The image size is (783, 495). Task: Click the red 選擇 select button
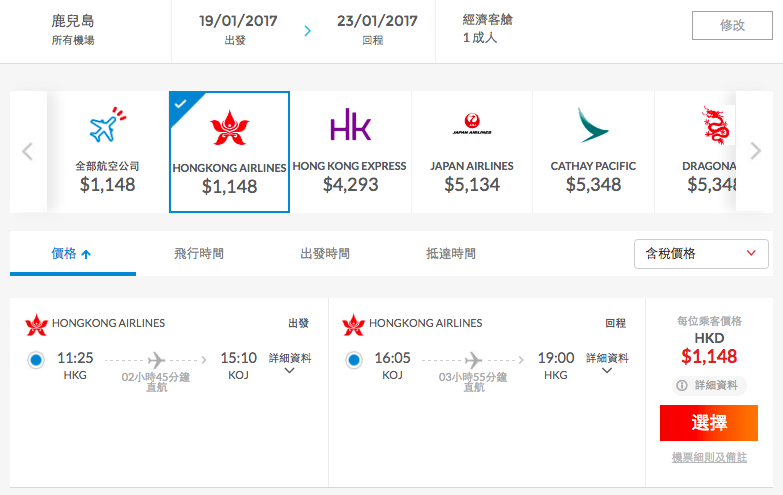tap(709, 423)
